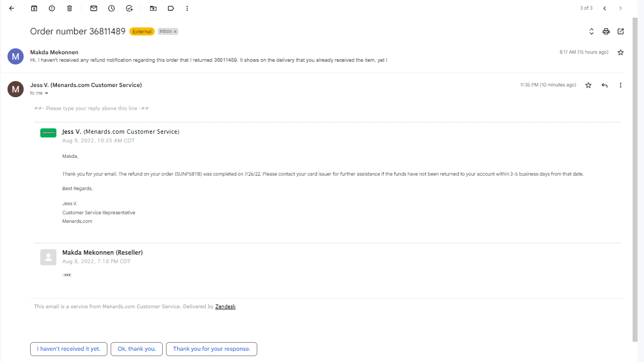Open more options for Jess V. message
644x362 pixels.
pyautogui.click(x=620, y=85)
